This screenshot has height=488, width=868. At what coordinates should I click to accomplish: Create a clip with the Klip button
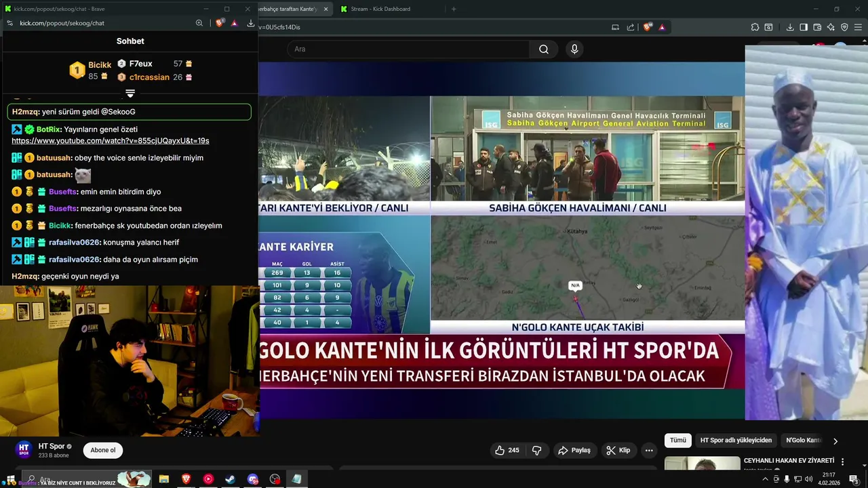click(x=618, y=450)
